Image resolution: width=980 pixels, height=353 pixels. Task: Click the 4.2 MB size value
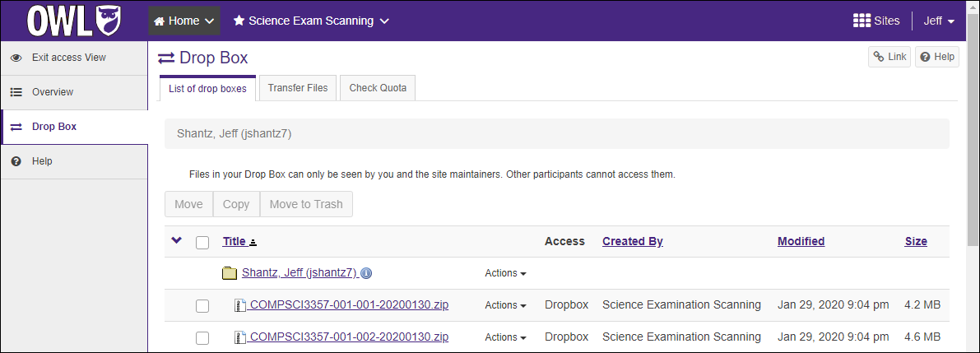922,305
